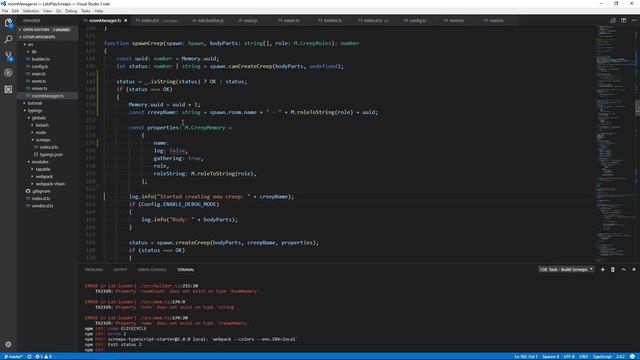Open the Tasks menu
This screenshot has width=640, height=360.
click(x=86, y=11)
